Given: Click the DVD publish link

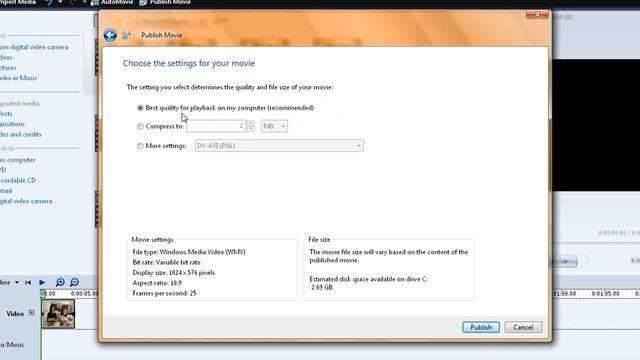Looking at the screenshot, I should pyautogui.click(x=3, y=170).
